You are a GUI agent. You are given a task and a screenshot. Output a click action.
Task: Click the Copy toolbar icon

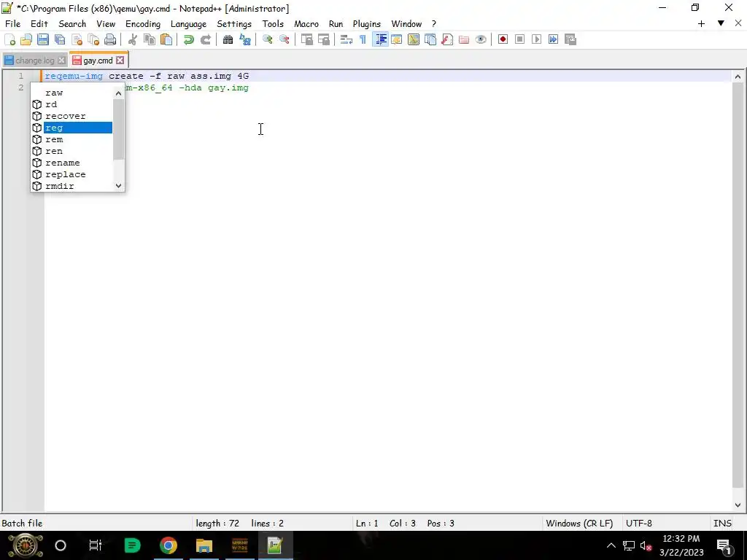tap(150, 39)
